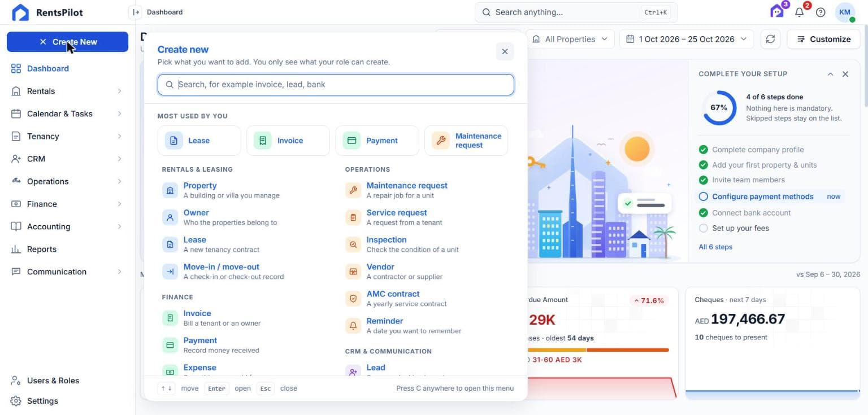Expand the CRM sidebar section
868x415 pixels.
click(x=67, y=159)
